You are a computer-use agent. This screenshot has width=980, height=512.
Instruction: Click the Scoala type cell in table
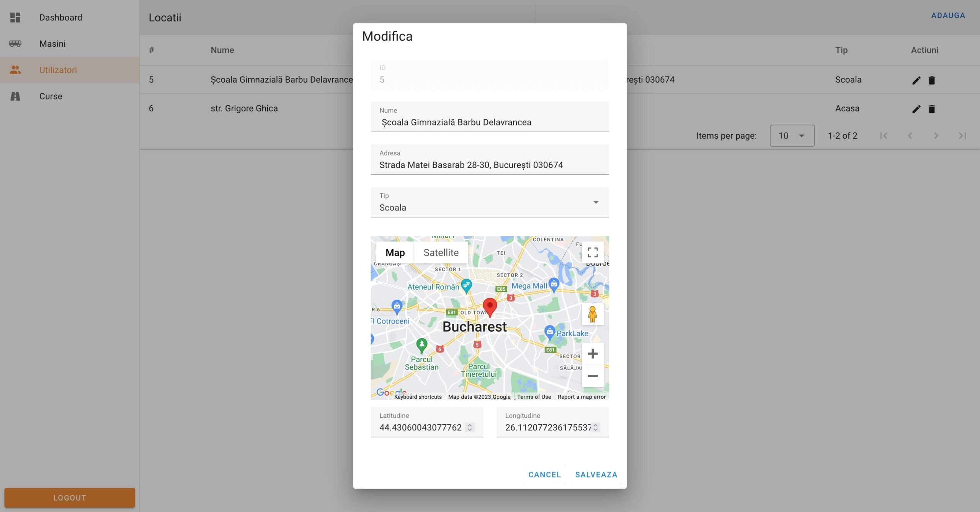click(x=848, y=80)
